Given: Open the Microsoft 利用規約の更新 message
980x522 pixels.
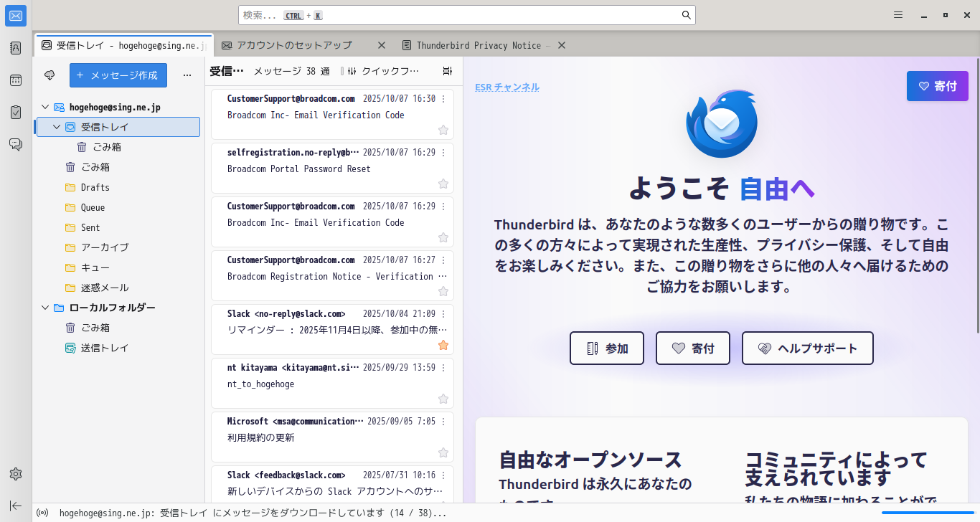Looking at the screenshot, I should pyautogui.click(x=332, y=437).
